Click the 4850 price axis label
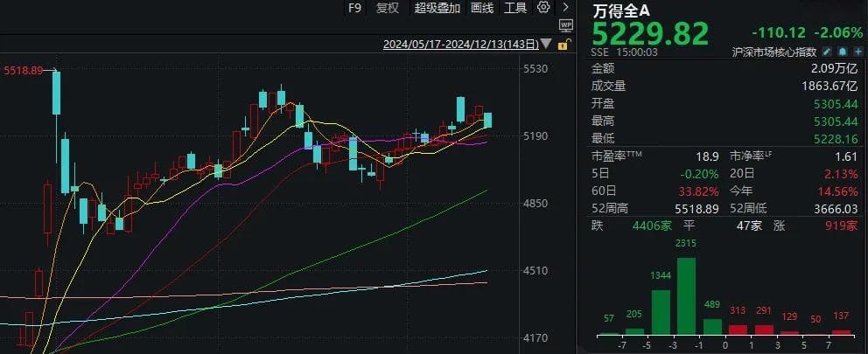The width and height of the screenshot is (868, 354). (535, 203)
